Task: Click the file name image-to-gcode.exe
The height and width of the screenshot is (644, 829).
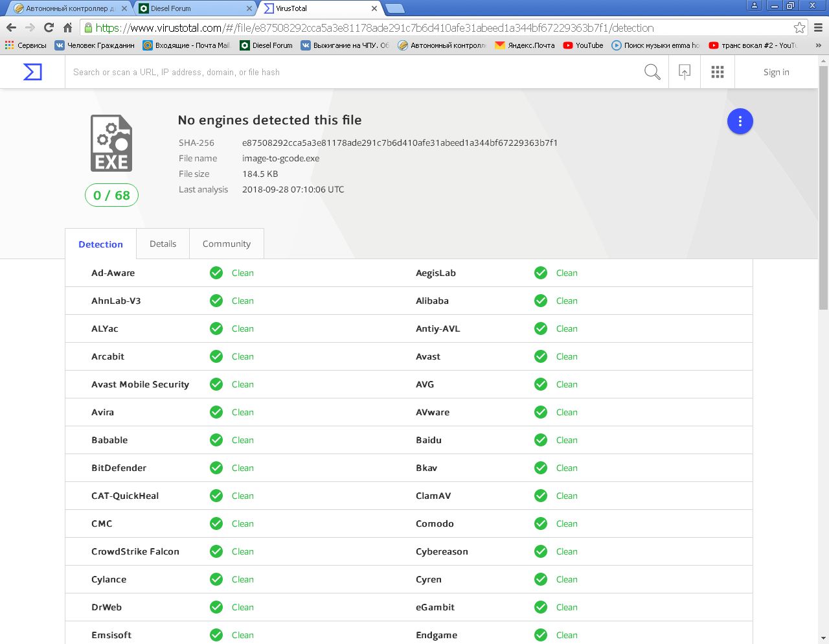Action: click(x=280, y=158)
